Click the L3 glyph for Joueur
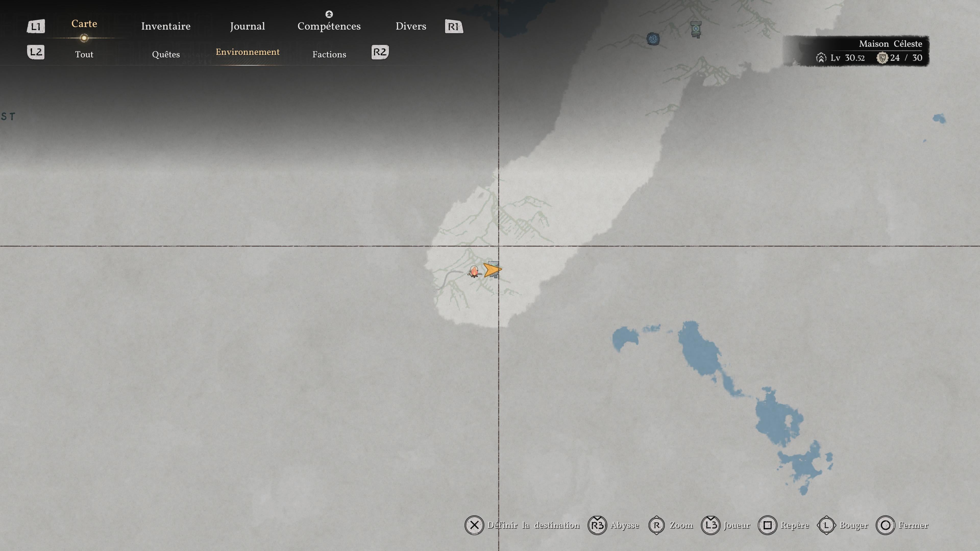980x551 pixels. tap(710, 525)
